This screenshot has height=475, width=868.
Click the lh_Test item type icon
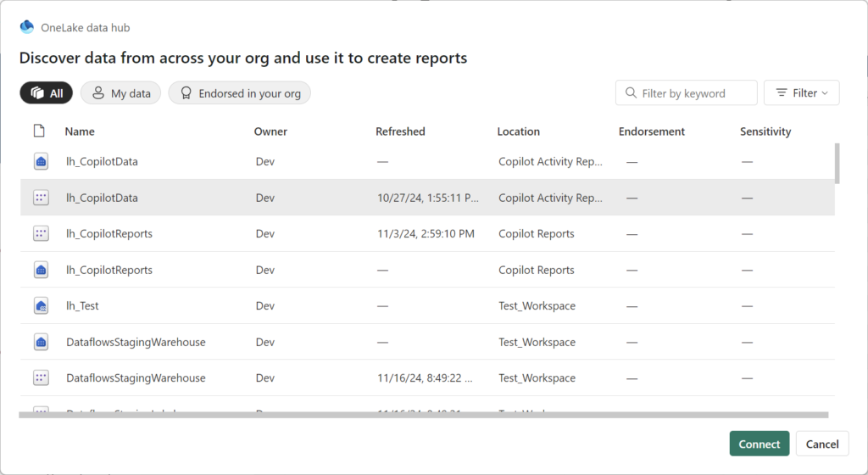(41, 305)
